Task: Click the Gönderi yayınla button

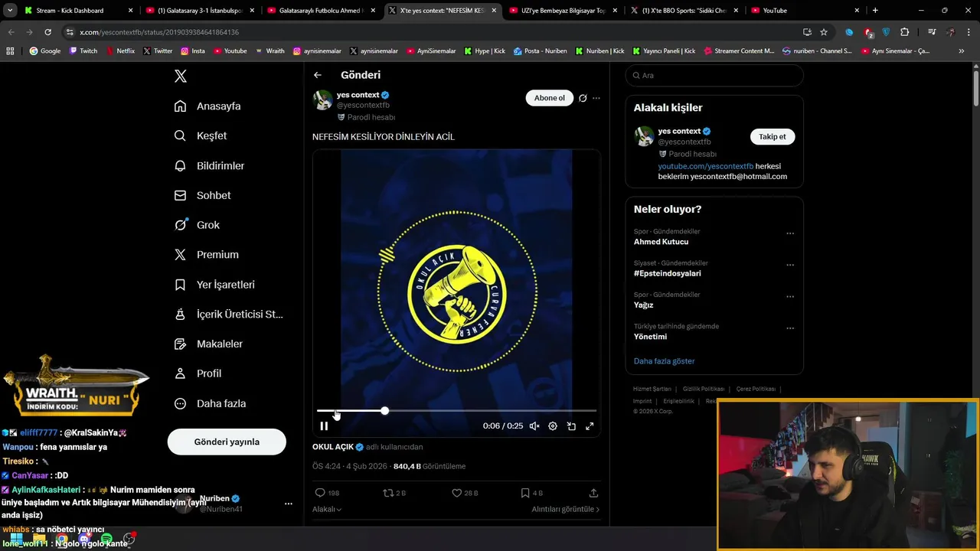Action: pyautogui.click(x=227, y=442)
